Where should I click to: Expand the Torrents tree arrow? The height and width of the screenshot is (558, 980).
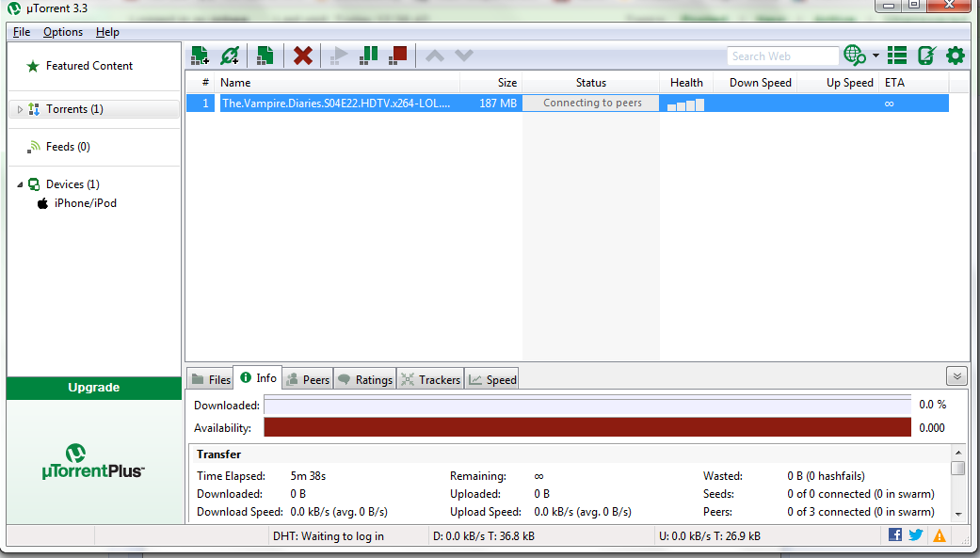coord(20,109)
